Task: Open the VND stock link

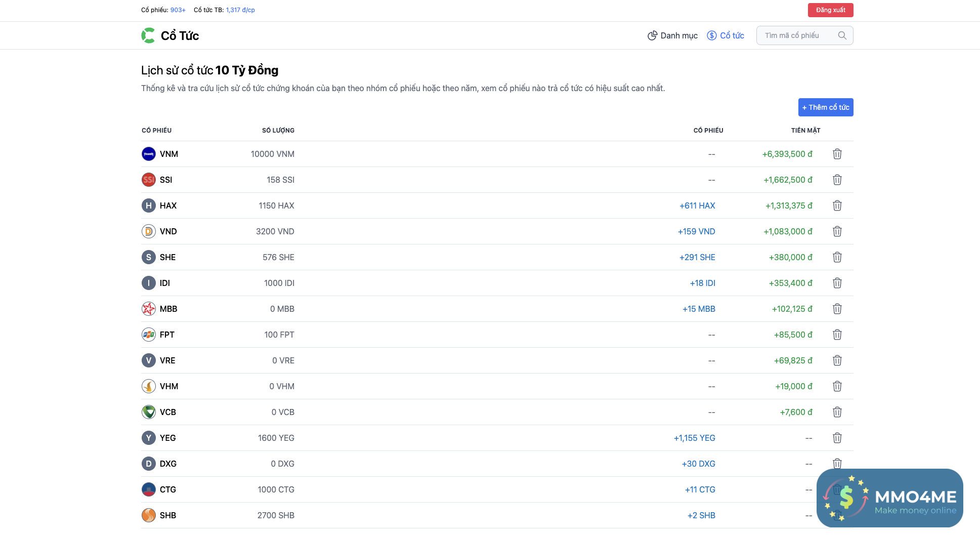Action: pos(168,231)
